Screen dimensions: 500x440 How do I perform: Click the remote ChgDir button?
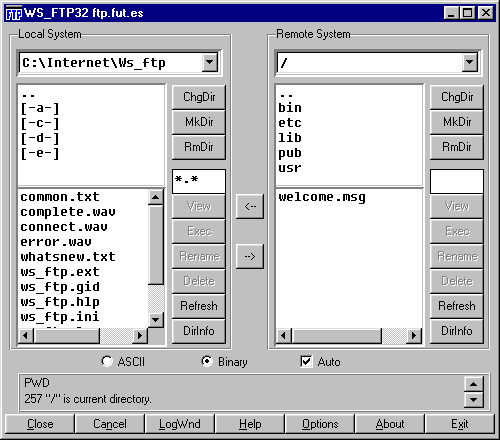[x=457, y=97]
